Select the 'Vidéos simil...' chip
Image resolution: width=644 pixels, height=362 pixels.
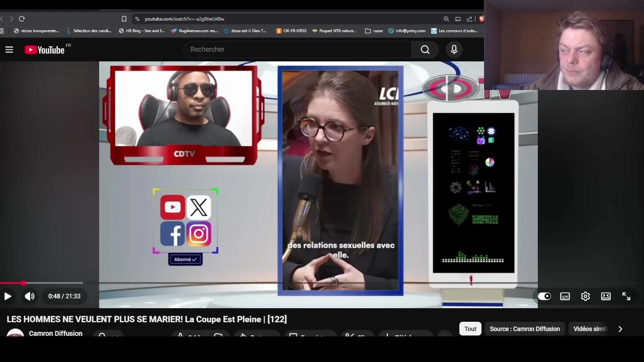tap(591, 329)
